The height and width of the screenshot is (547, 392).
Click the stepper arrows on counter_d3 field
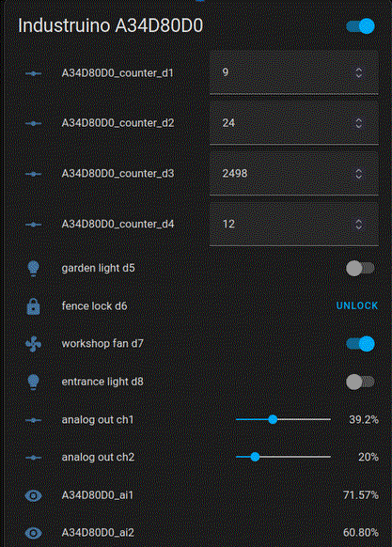point(358,173)
